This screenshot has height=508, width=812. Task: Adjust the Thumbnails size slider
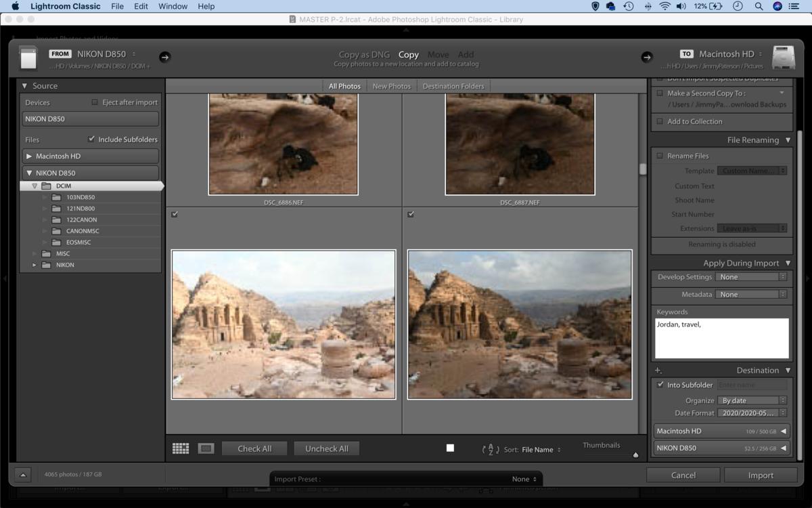[635, 455]
